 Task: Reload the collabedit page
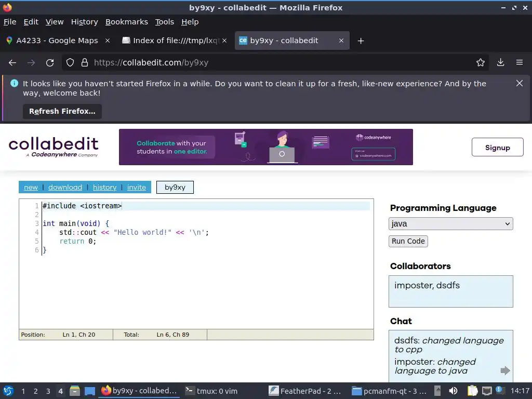(50, 63)
